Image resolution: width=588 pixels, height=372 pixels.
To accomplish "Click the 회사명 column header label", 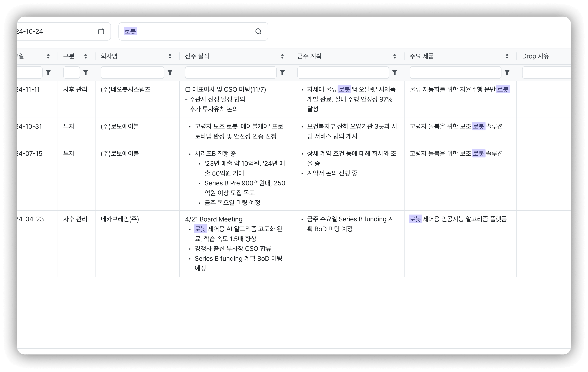I will click(109, 56).
